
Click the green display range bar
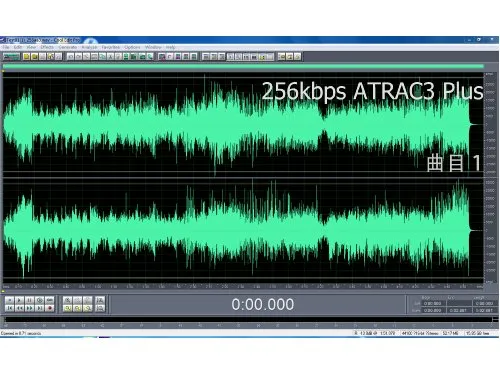click(x=243, y=67)
